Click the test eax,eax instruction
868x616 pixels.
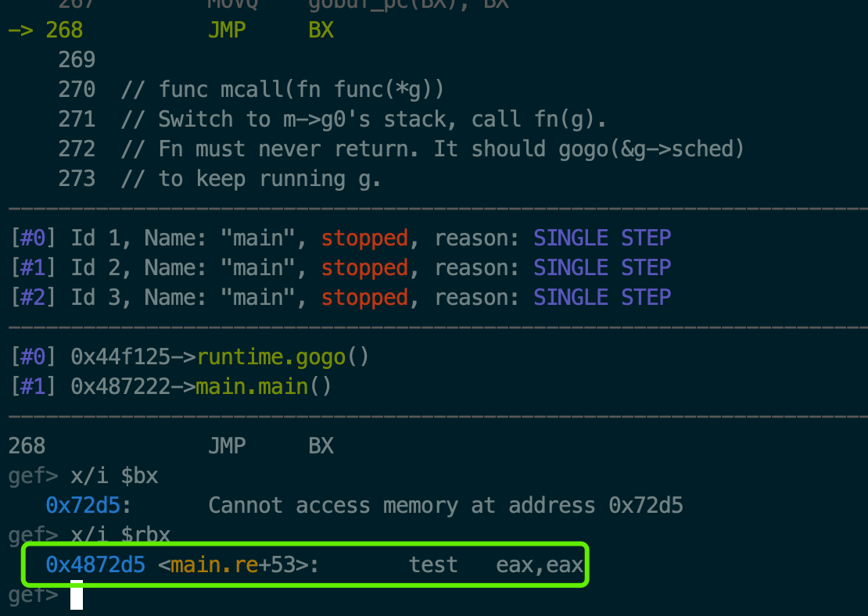[497, 564]
